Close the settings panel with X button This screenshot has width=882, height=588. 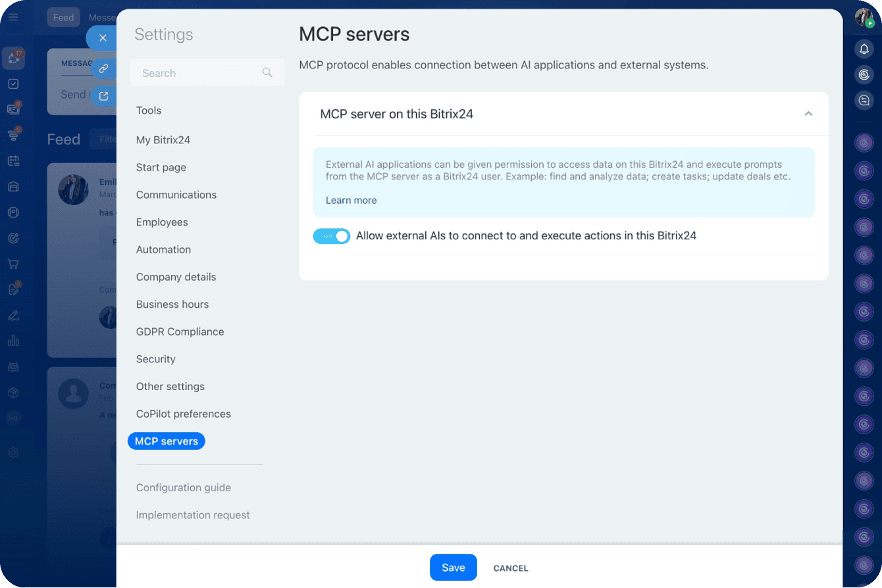[x=103, y=38]
